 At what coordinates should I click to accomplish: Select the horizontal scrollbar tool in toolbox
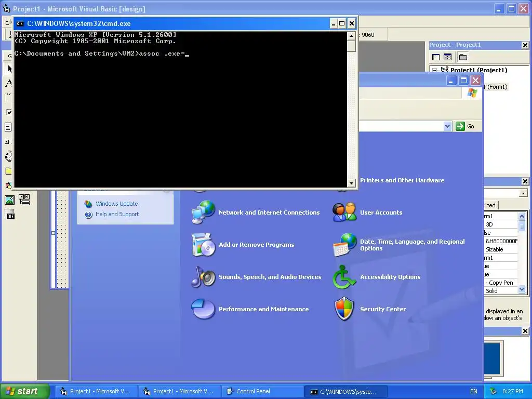tap(8, 142)
